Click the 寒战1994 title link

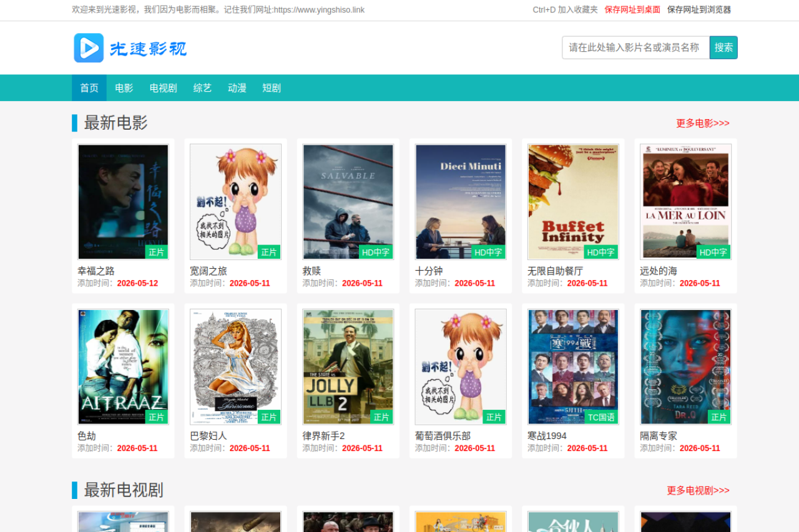[547, 437]
